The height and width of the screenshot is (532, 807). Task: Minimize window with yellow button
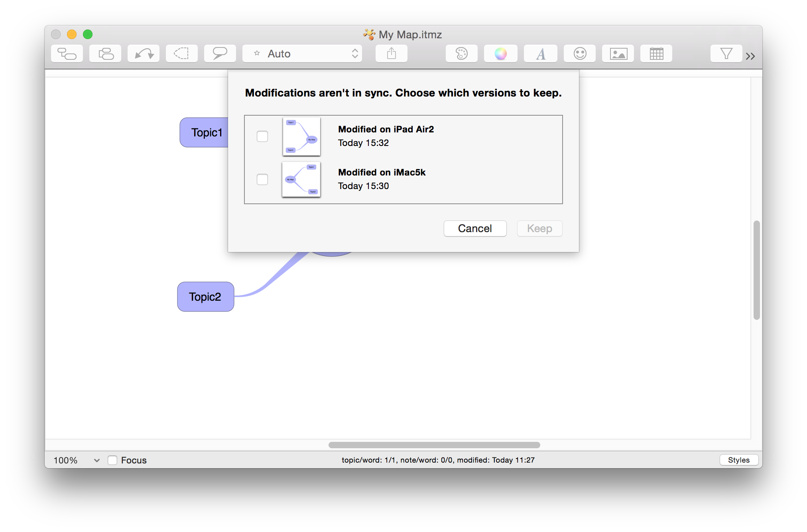(72, 34)
